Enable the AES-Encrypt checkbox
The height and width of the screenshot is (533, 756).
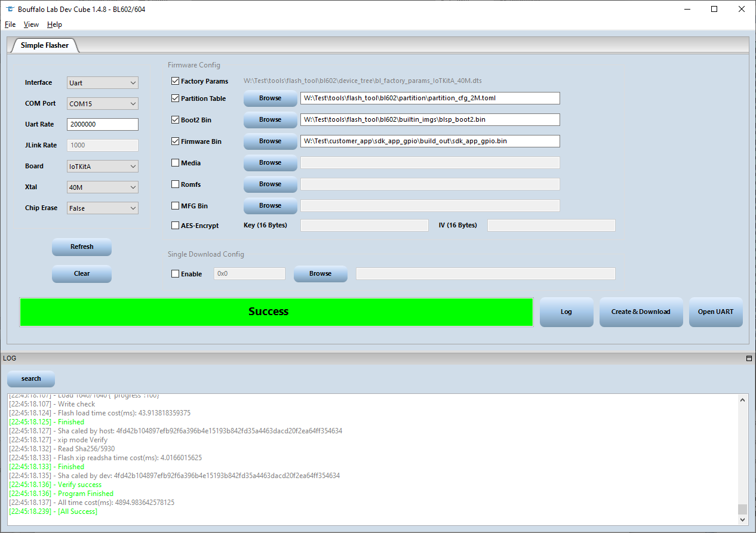[x=175, y=226]
